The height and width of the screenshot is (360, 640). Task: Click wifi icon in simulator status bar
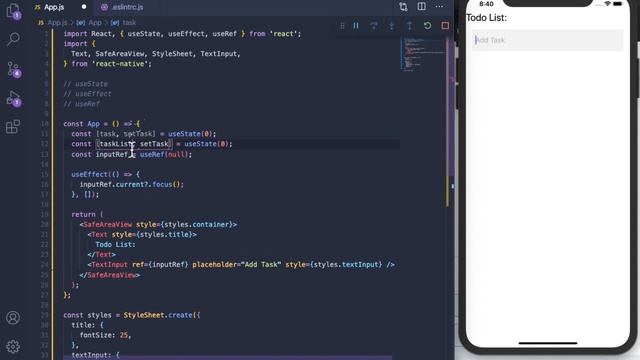click(x=608, y=4)
